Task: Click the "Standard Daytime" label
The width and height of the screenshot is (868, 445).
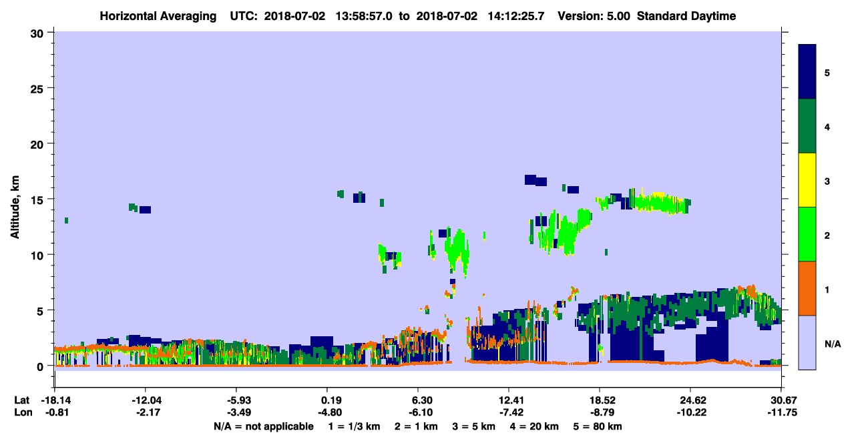Action: click(686, 16)
